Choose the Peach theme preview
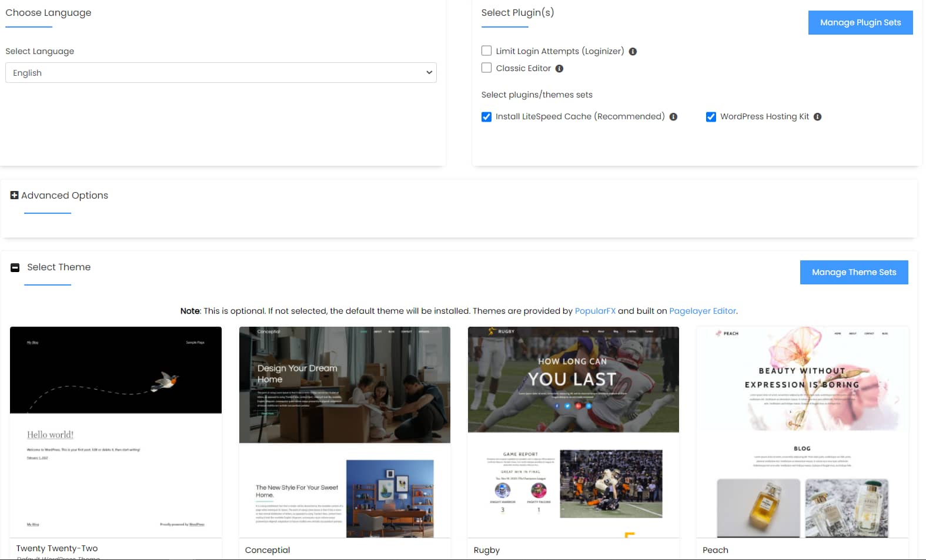This screenshot has height=560, width=926. (x=803, y=432)
